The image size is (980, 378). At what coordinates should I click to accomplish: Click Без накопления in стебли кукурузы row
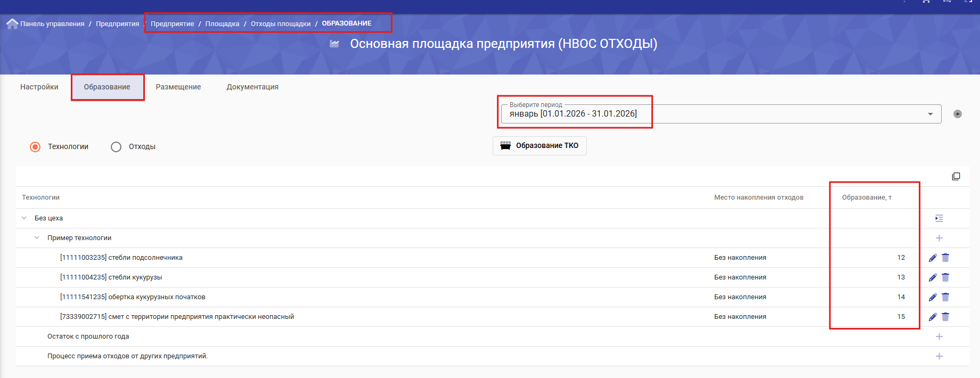tap(740, 277)
